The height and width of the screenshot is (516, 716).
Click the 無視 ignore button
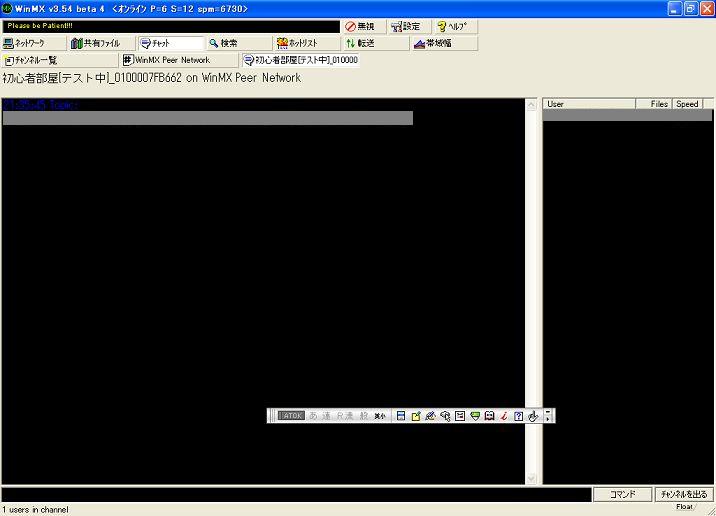click(x=363, y=27)
